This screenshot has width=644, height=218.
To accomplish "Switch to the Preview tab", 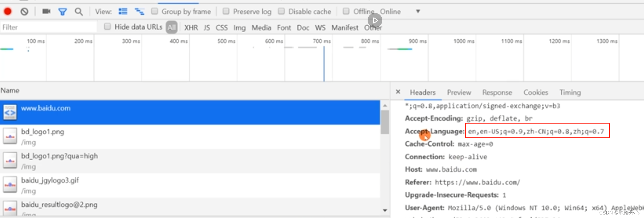I will pos(459,92).
